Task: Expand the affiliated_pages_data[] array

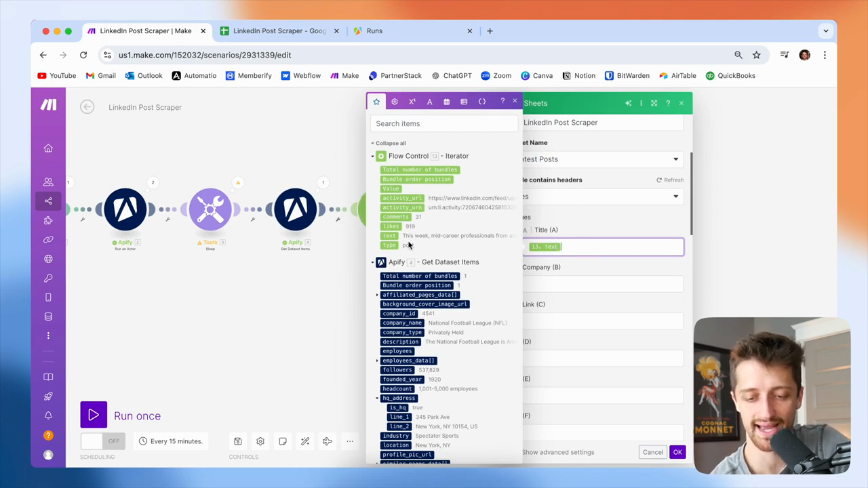Action: pyautogui.click(x=377, y=295)
